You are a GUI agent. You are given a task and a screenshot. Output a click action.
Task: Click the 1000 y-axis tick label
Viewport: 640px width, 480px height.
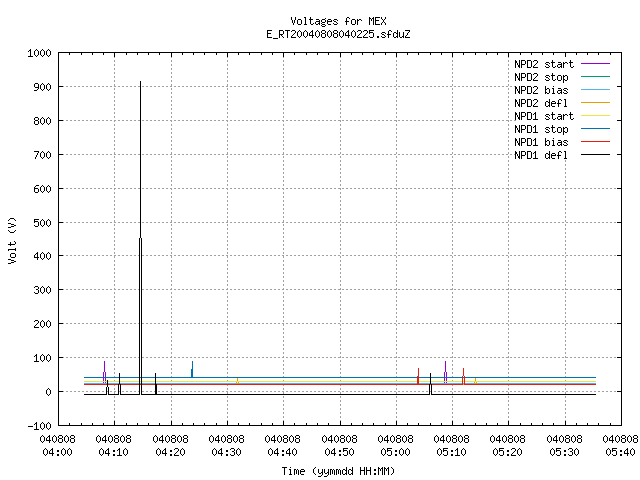39,53
